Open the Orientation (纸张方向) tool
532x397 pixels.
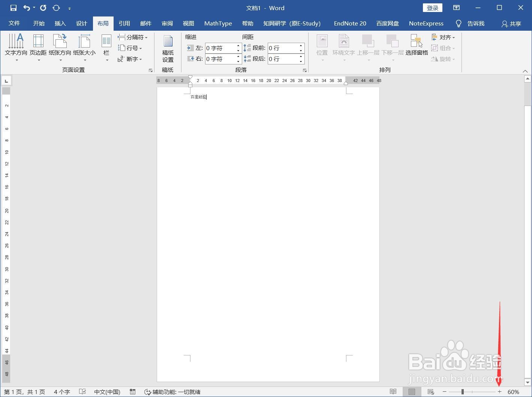point(60,48)
